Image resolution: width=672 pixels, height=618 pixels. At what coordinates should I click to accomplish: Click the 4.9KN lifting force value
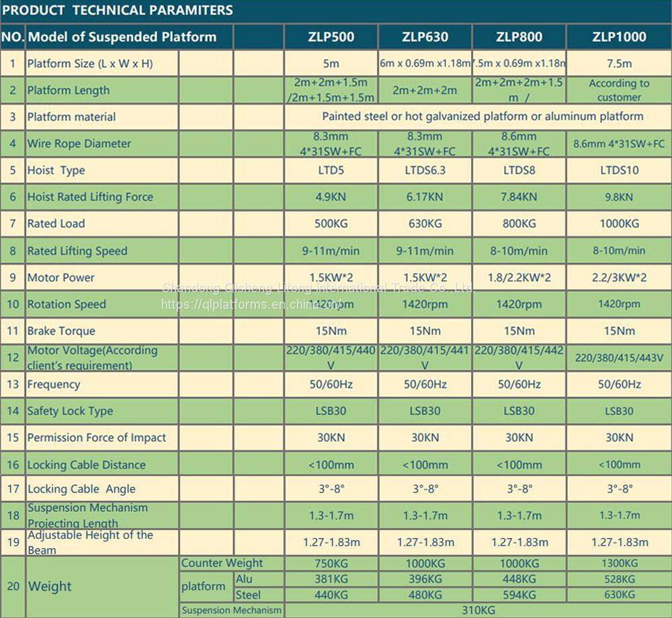coord(330,197)
